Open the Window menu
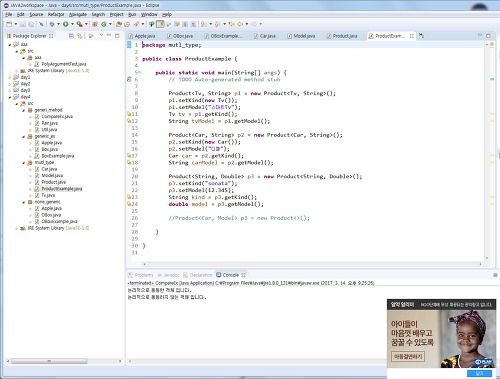 149,14
